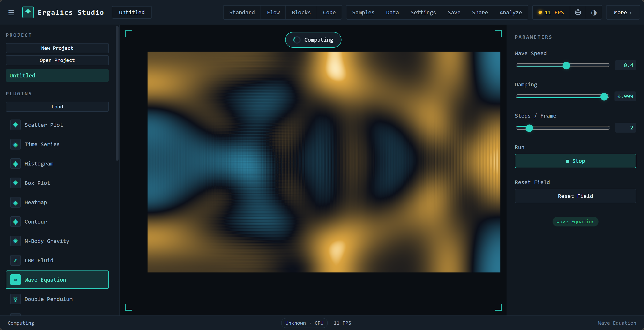Click Wave Equation in the status bar

[x=617, y=323]
